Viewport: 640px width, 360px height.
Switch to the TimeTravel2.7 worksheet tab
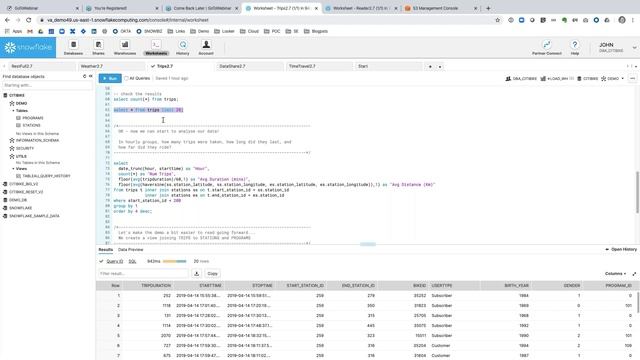(x=319, y=66)
